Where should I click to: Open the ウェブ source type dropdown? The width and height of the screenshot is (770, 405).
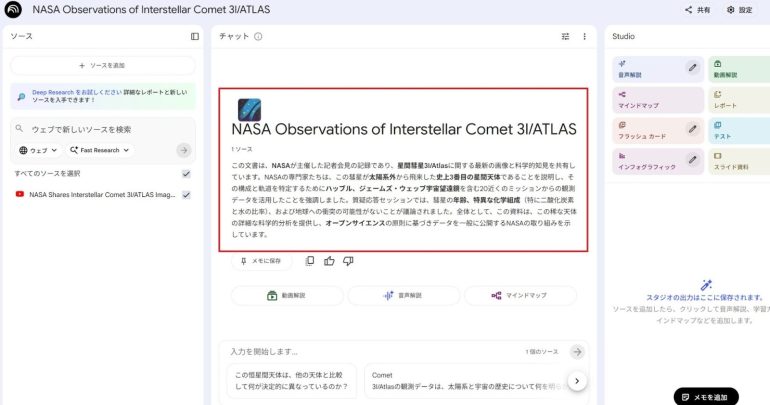click(39, 150)
